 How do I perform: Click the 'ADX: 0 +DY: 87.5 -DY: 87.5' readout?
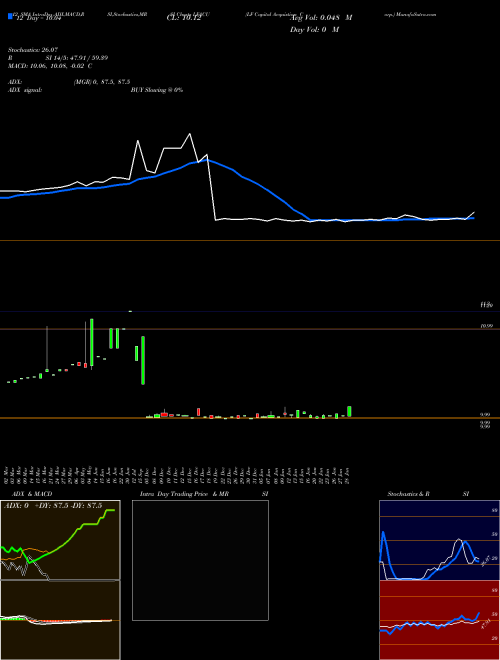tap(53, 506)
